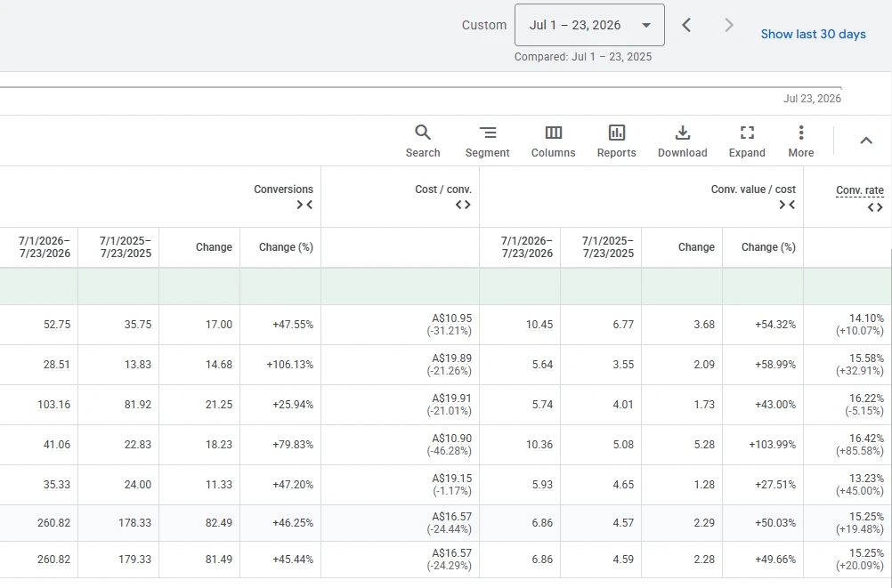Download the table data
This screenshot has height=588, width=892.
coord(683,141)
